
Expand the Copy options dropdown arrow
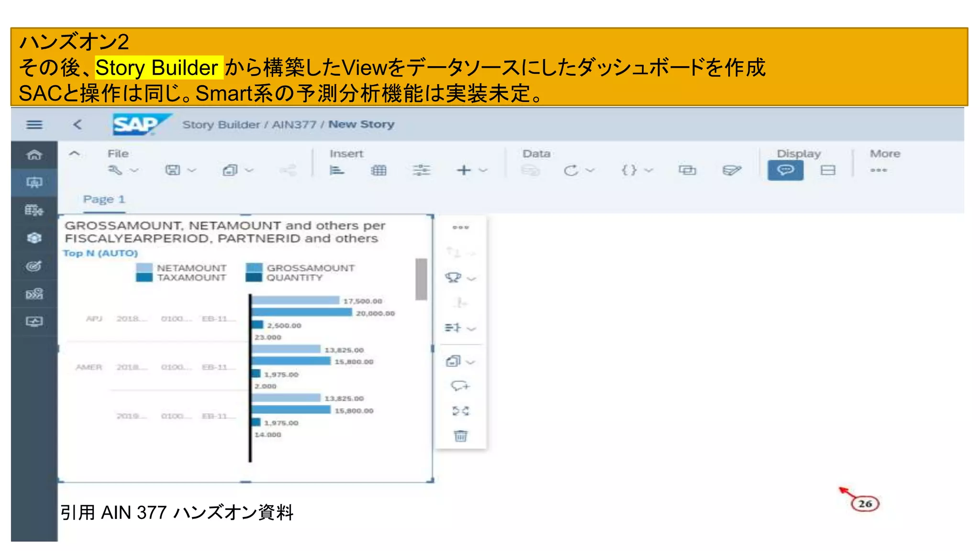tap(249, 170)
